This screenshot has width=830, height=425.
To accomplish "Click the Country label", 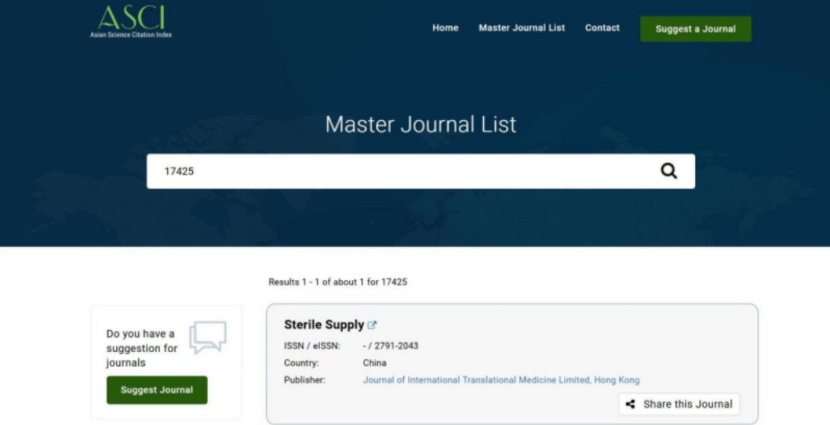I will (301, 363).
